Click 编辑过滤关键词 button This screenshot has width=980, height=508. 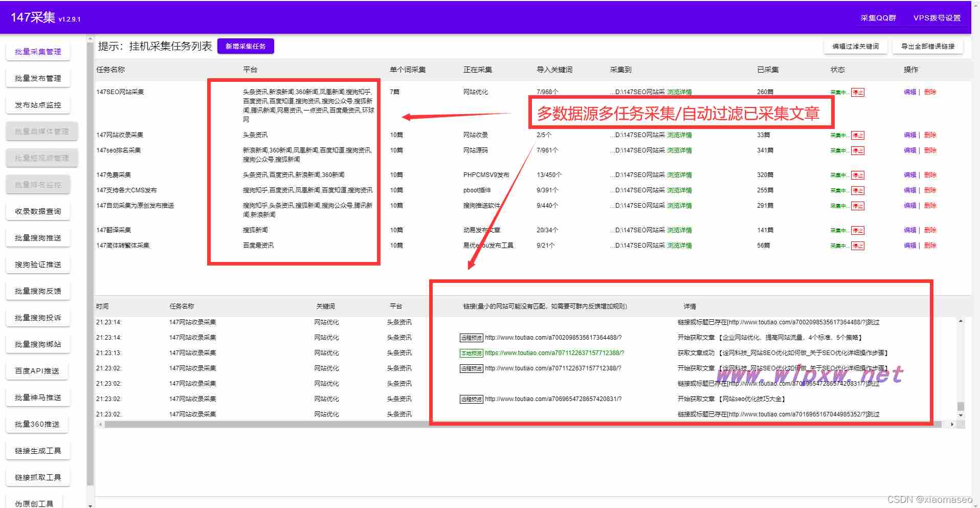click(855, 46)
